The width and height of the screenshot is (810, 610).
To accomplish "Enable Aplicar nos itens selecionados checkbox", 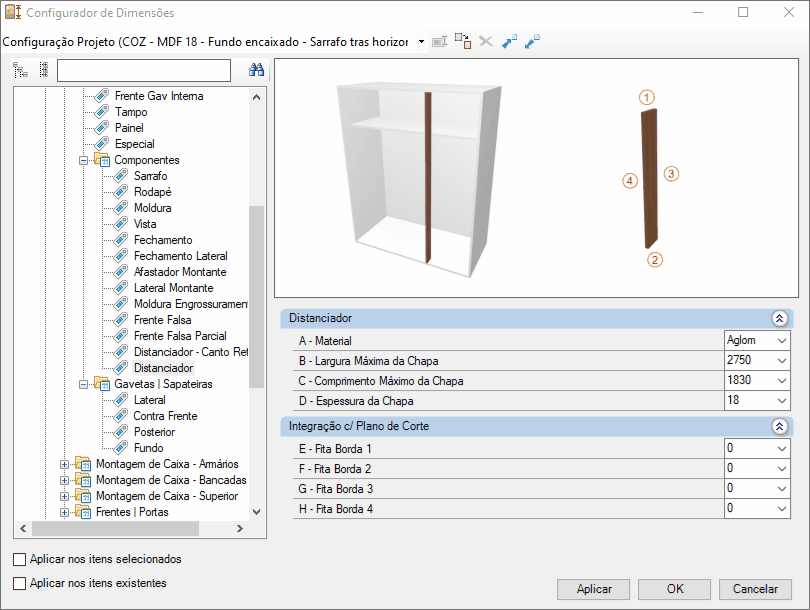I will click(20, 559).
